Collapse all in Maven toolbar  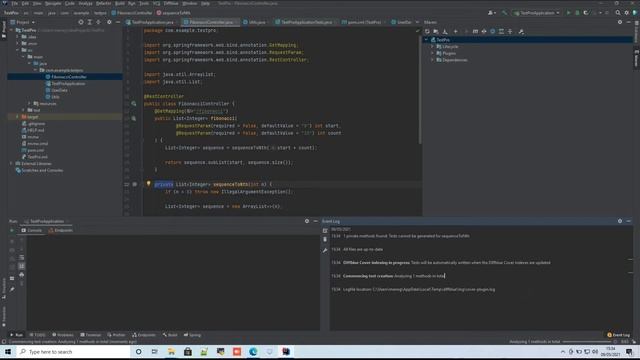coord(510,31)
